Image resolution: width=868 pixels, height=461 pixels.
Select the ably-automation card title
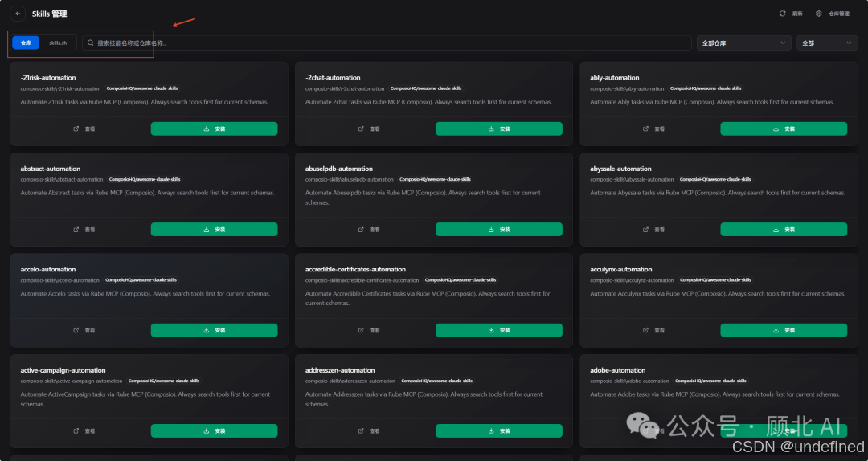tap(615, 77)
